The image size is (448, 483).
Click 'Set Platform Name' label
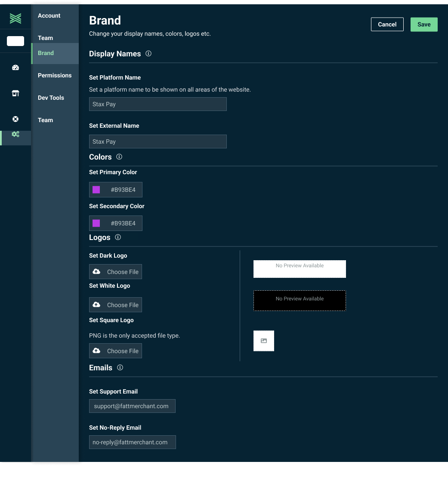pos(115,77)
